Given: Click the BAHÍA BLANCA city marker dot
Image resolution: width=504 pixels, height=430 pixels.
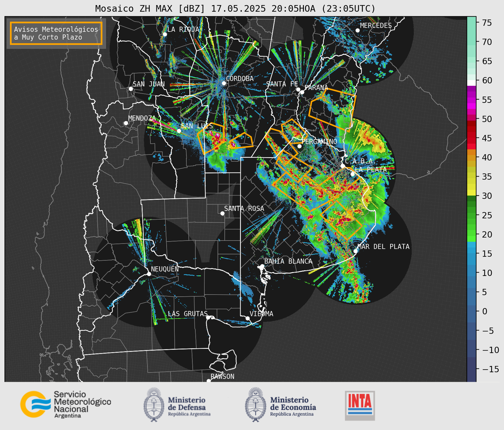Looking at the screenshot, I should (262, 266).
